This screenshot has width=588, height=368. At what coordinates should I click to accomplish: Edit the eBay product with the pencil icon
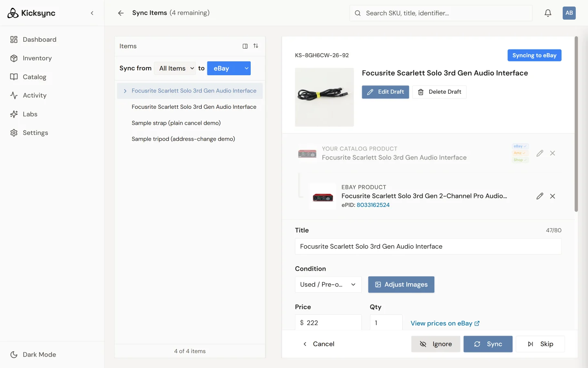click(540, 196)
